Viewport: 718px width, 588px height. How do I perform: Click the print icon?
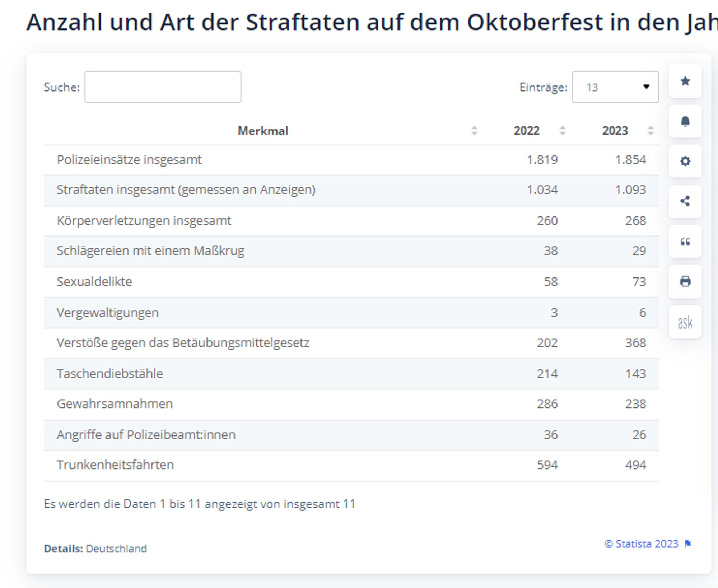[x=685, y=282]
